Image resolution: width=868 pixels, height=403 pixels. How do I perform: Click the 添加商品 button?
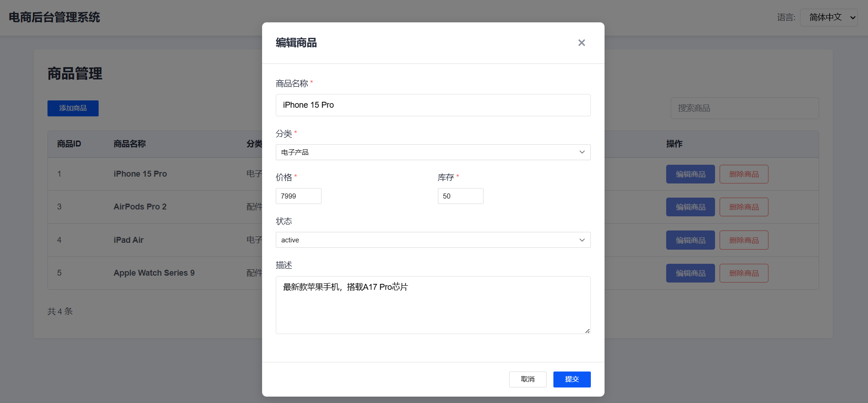pyautogui.click(x=73, y=108)
